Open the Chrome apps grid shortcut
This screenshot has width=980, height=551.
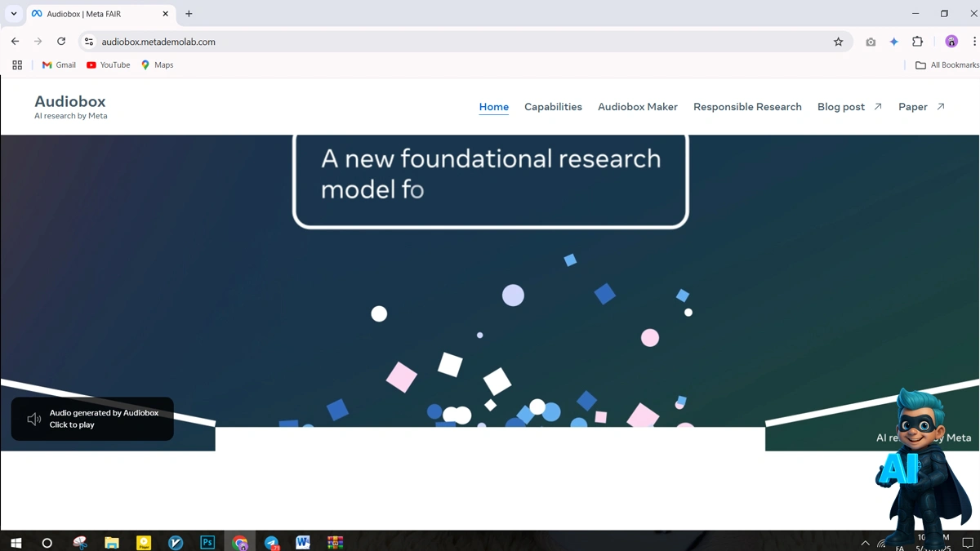coord(17,65)
